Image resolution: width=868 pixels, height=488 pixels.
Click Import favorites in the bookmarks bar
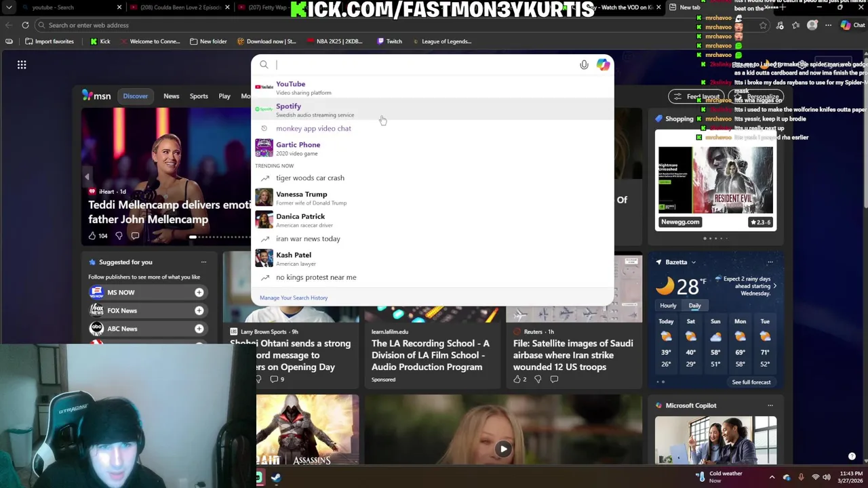(50, 41)
